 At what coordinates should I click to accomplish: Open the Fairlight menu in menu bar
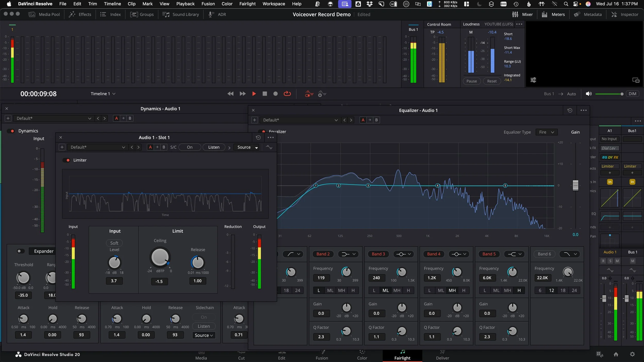(247, 4)
